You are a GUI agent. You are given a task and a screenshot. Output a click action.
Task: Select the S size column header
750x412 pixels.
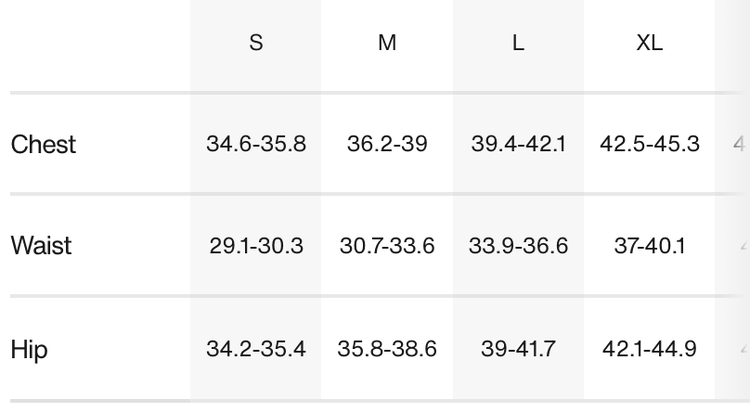256,44
